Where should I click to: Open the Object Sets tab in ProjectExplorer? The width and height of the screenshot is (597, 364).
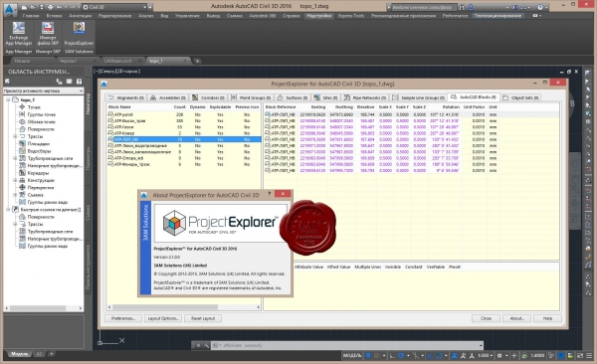point(520,97)
